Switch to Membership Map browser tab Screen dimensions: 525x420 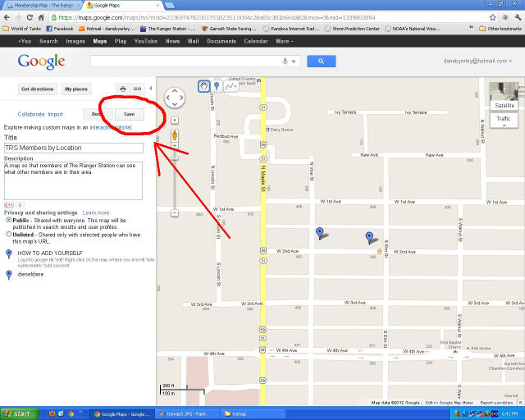pos(41,6)
